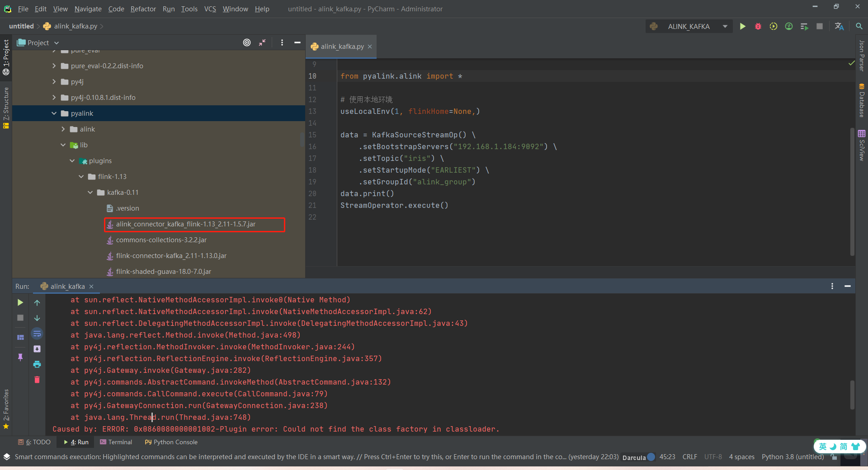Collapse the flink-1.13 folder

(81, 177)
